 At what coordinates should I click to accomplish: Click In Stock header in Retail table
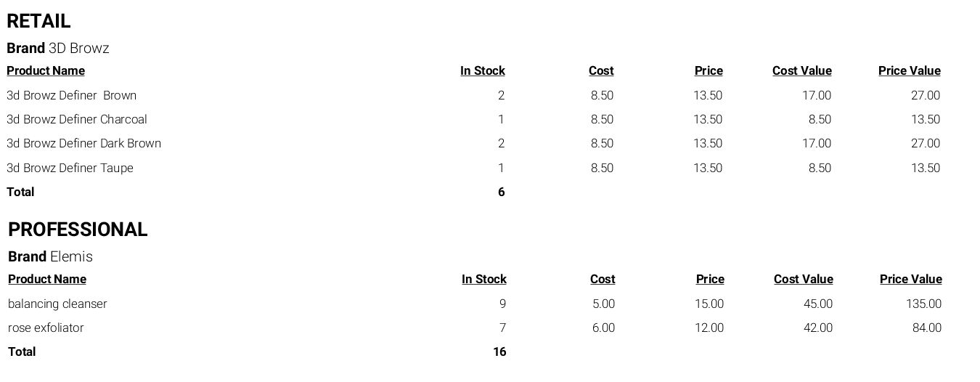point(483,70)
